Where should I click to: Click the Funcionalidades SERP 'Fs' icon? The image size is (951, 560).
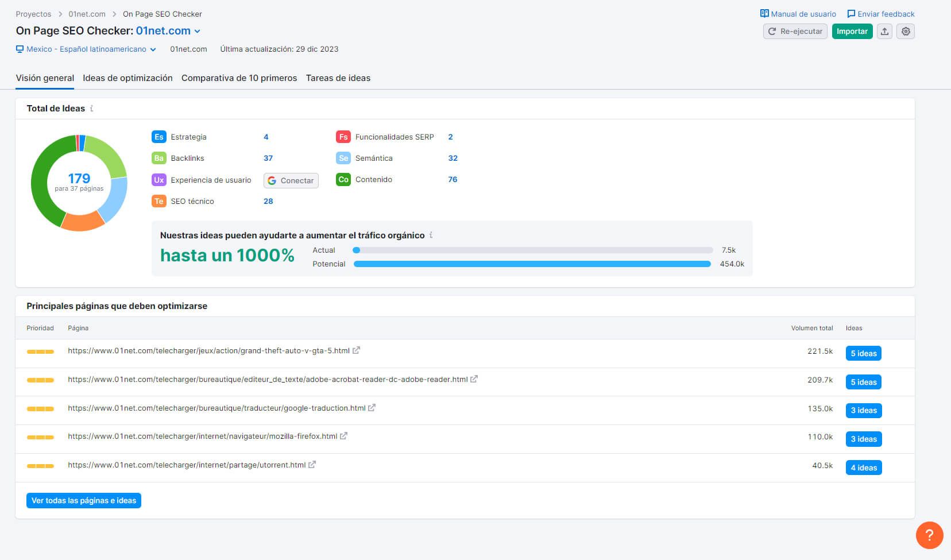coord(343,137)
